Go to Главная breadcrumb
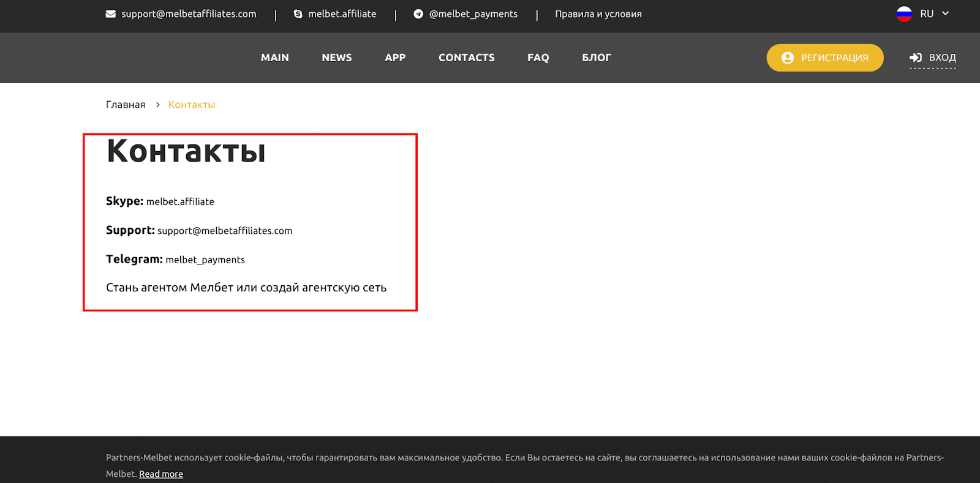 [126, 105]
